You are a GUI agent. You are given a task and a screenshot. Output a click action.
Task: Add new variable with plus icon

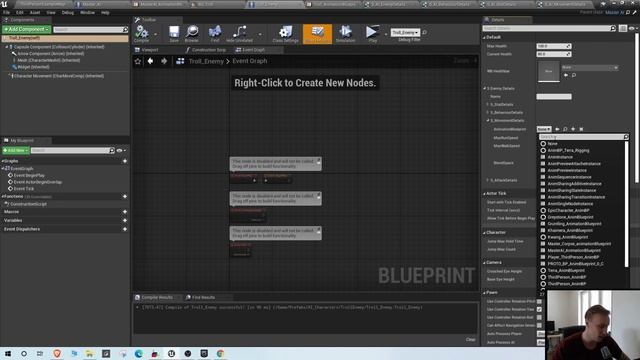click(x=125, y=220)
